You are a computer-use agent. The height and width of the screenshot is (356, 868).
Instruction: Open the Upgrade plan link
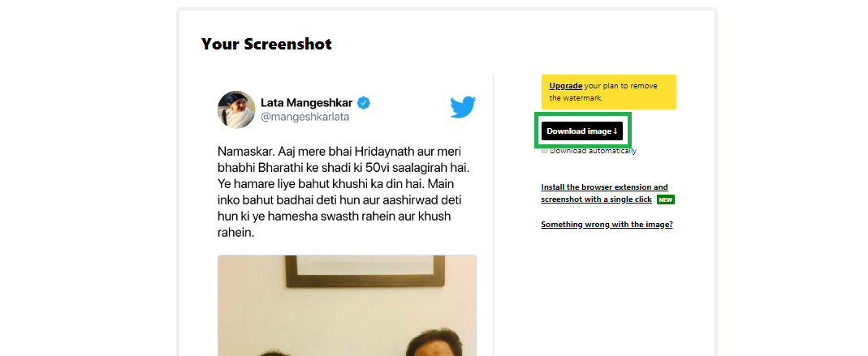click(565, 86)
